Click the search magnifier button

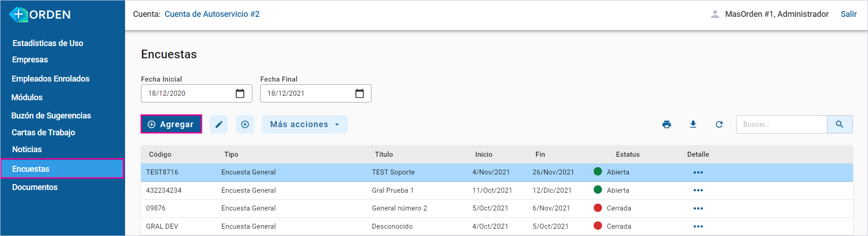tap(839, 124)
